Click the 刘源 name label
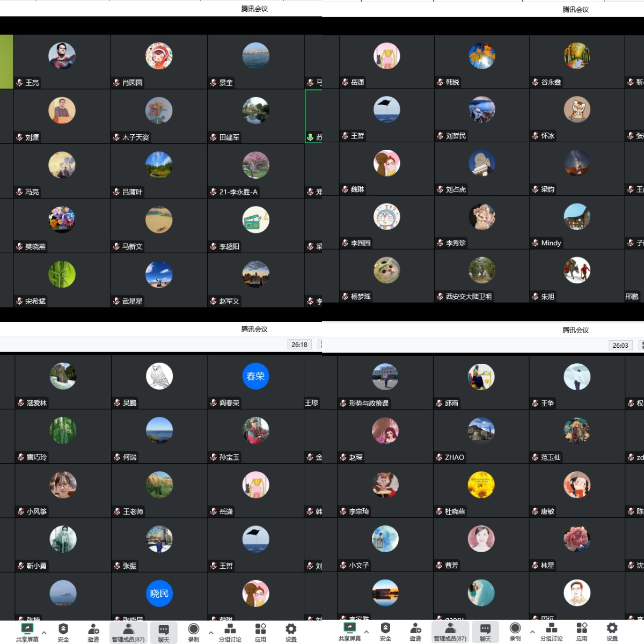The height and width of the screenshot is (644, 644). [x=32, y=137]
